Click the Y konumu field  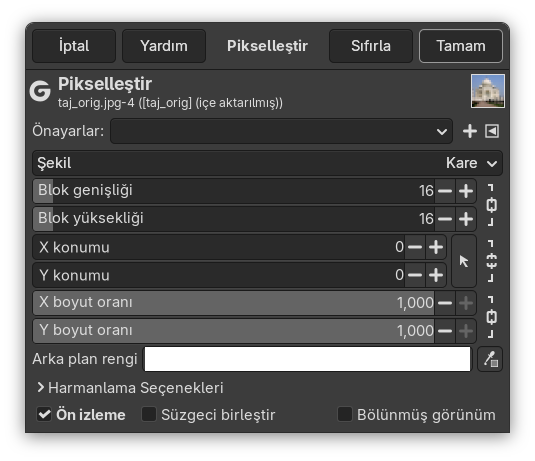coord(218,275)
